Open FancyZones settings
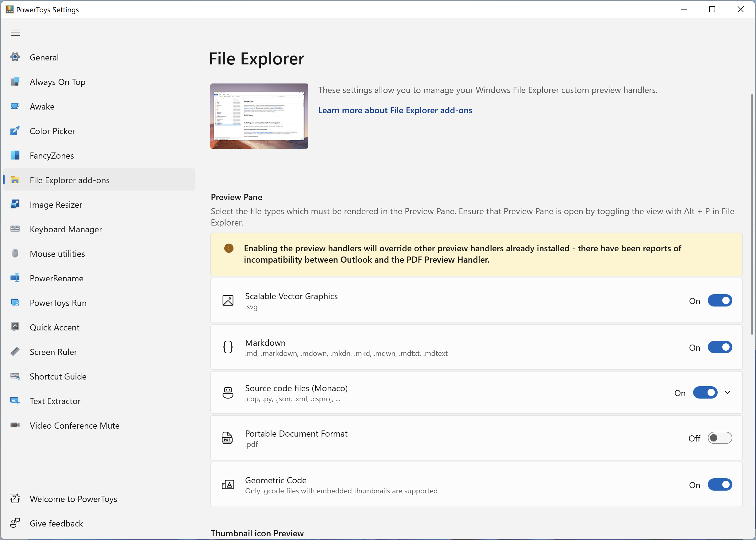The width and height of the screenshot is (756, 540). point(52,155)
